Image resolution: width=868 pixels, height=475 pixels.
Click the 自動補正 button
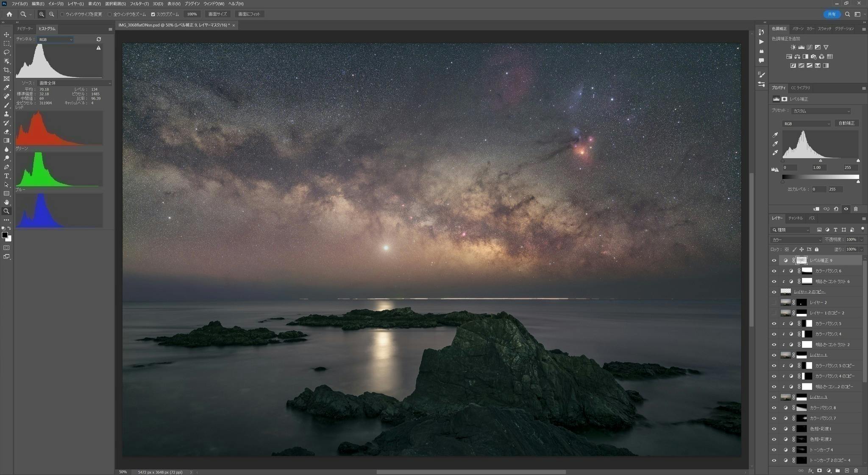(x=846, y=123)
